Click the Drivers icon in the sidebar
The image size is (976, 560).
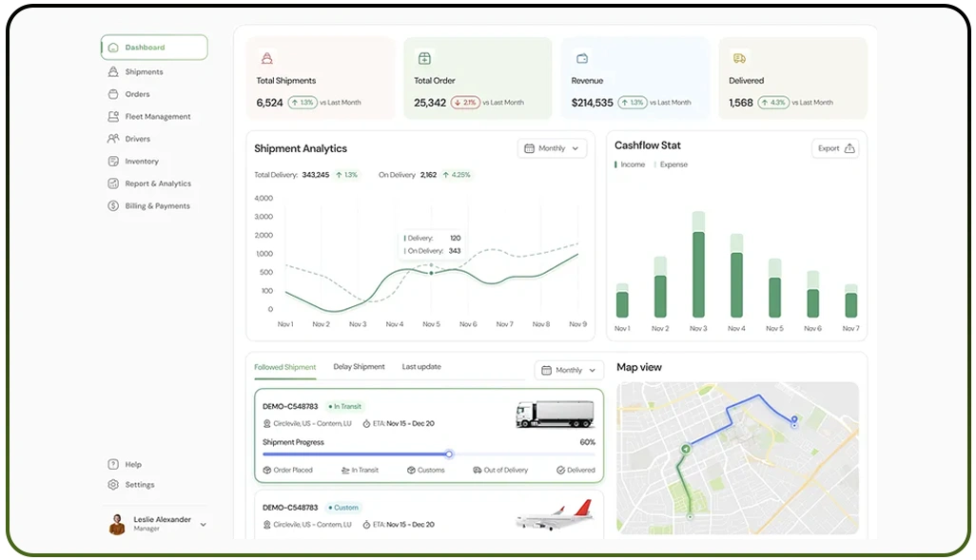(111, 139)
